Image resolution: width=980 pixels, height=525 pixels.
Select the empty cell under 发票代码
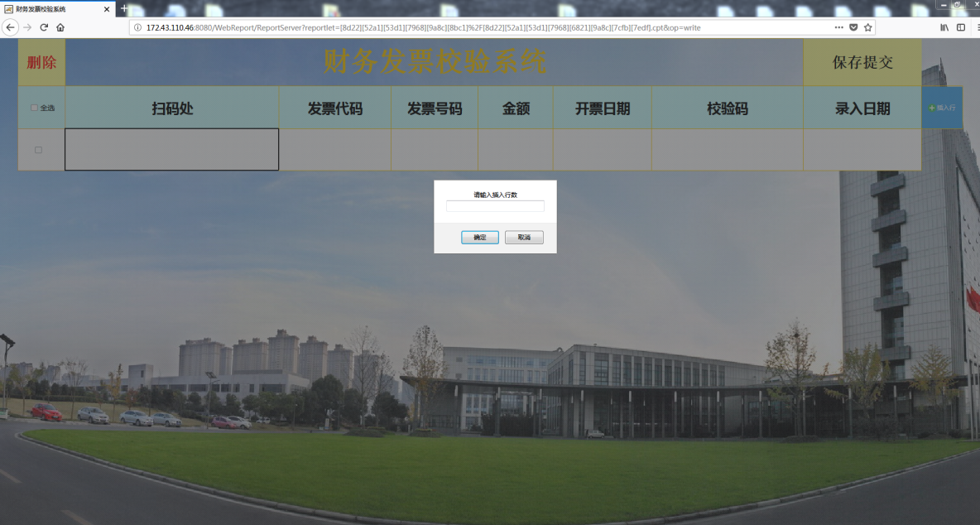pyautogui.click(x=335, y=149)
